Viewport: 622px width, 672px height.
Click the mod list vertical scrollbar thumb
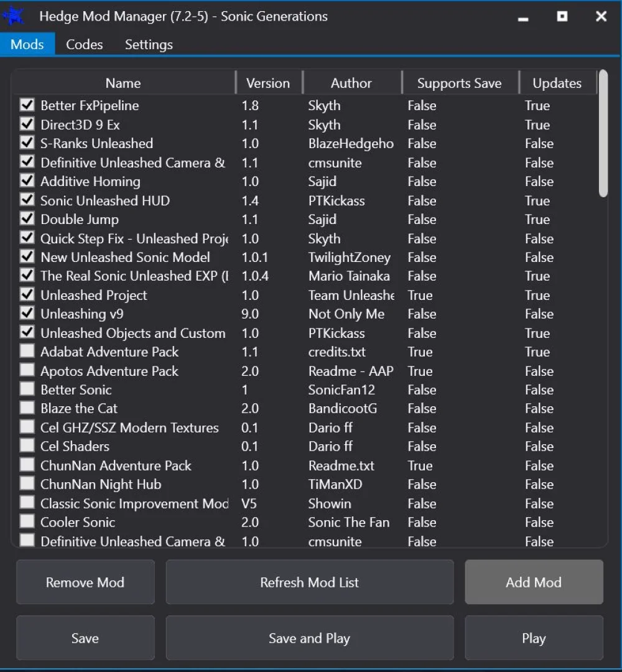603,133
